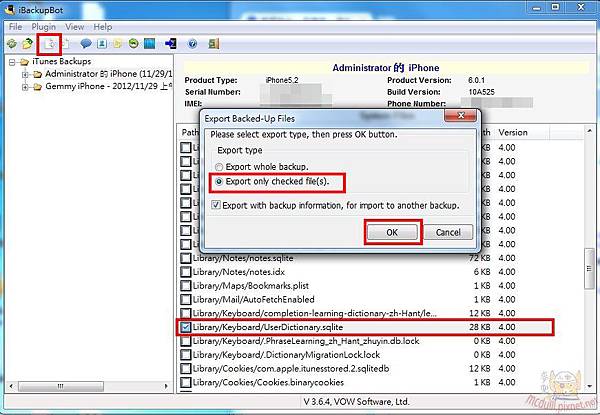Select the Library/Notes/notes.sqlite file name

pyautogui.click(x=243, y=259)
